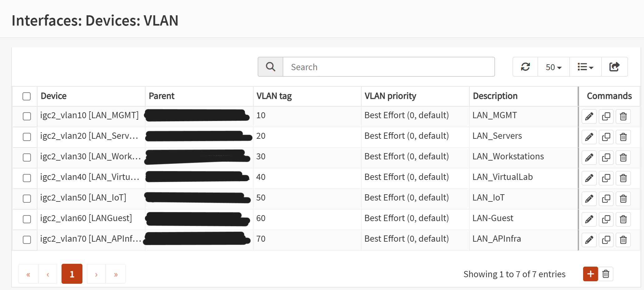Go to page 1 in pagination
The width and height of the screenshot is (644, 290).
click(72, 274)
